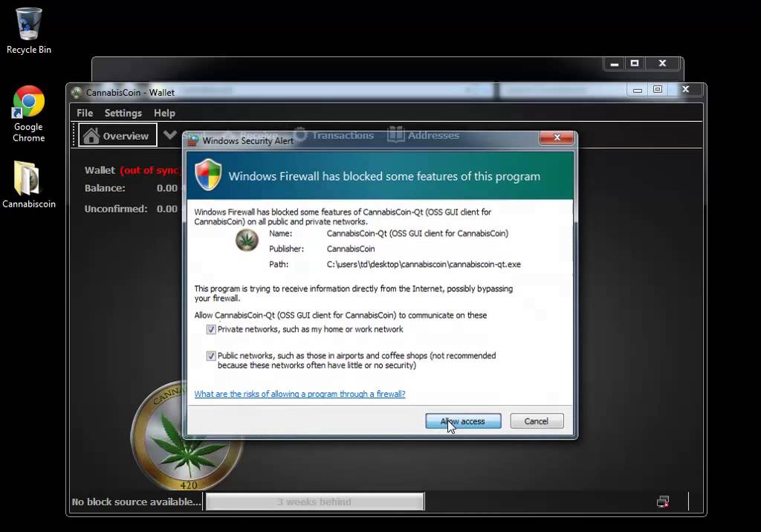This screenshot has height=532, width=761.
Task: Click the 'No block source available...' status text
Action: 137,502
